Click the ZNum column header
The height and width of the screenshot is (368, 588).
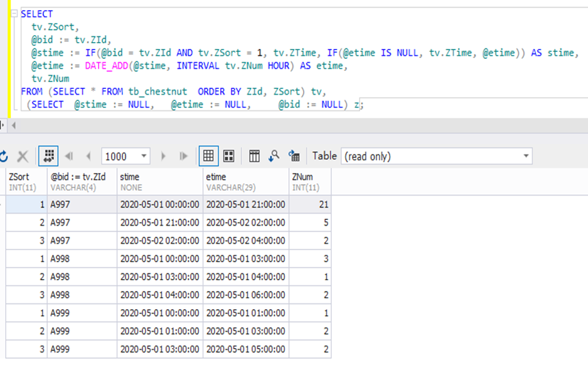(310, 181)
